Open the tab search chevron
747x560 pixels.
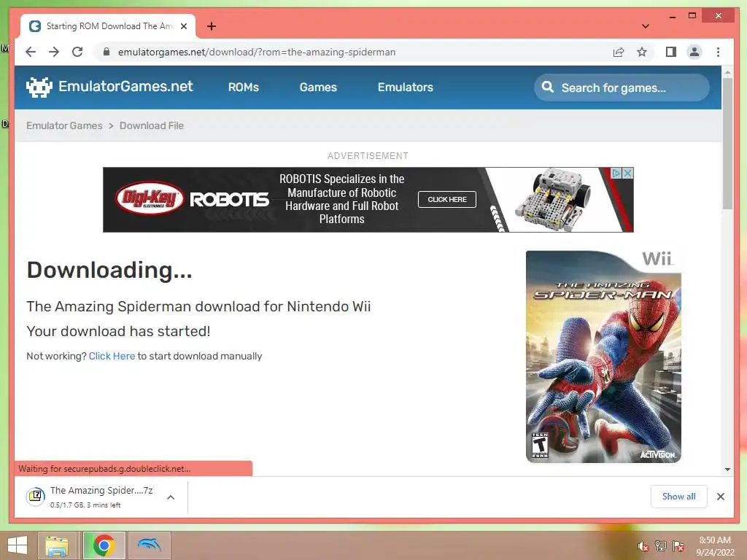click(646, 26)
